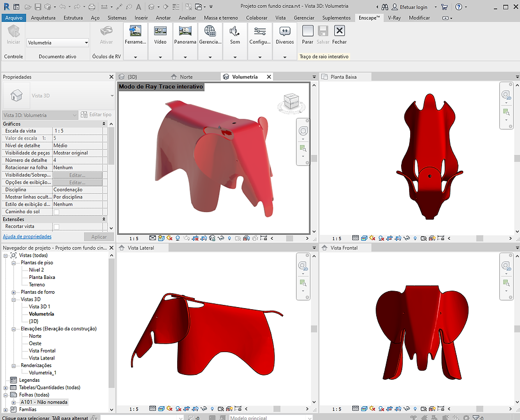Open the Ferramentas tool icon in Enscape ribbon
Screen dimensions: 520x420
tap(135, 31)
